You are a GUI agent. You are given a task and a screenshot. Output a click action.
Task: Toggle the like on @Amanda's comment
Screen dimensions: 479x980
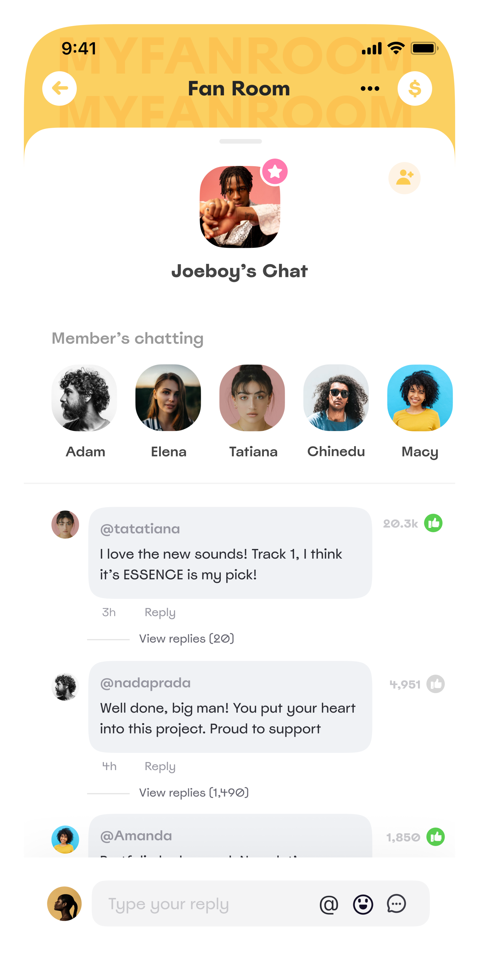point(435,837)
